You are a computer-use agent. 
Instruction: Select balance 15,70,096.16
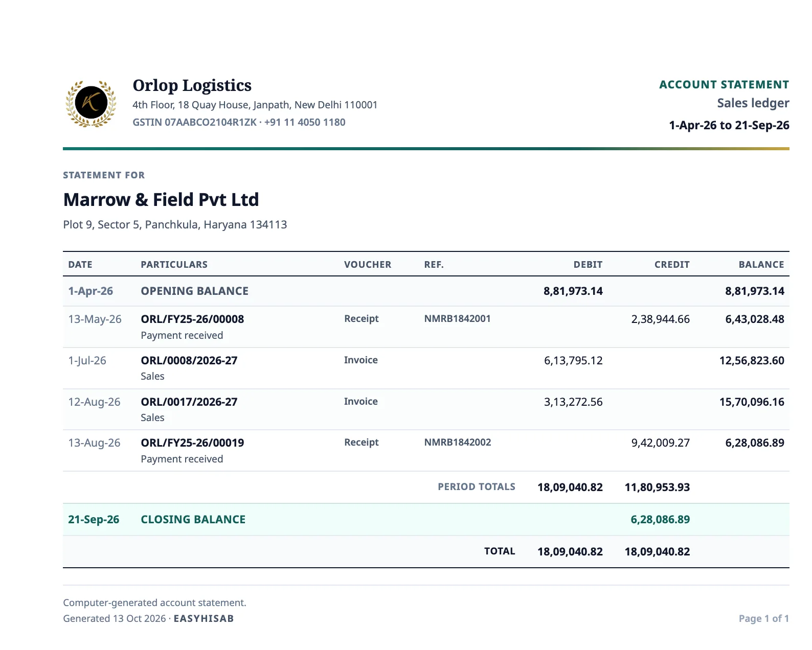click(752, 402)
